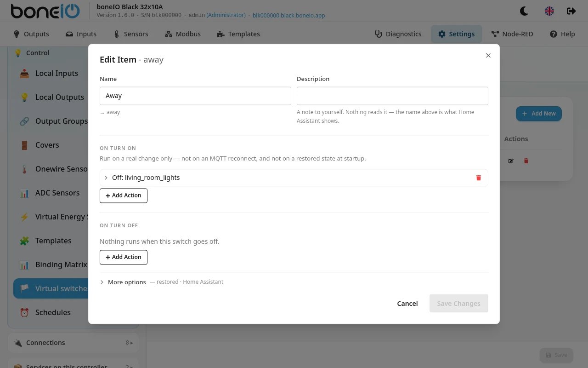The width and height of the screenshot is (588, 368).
Task: Close the Edit Item dialog
Action: point(488,55)
